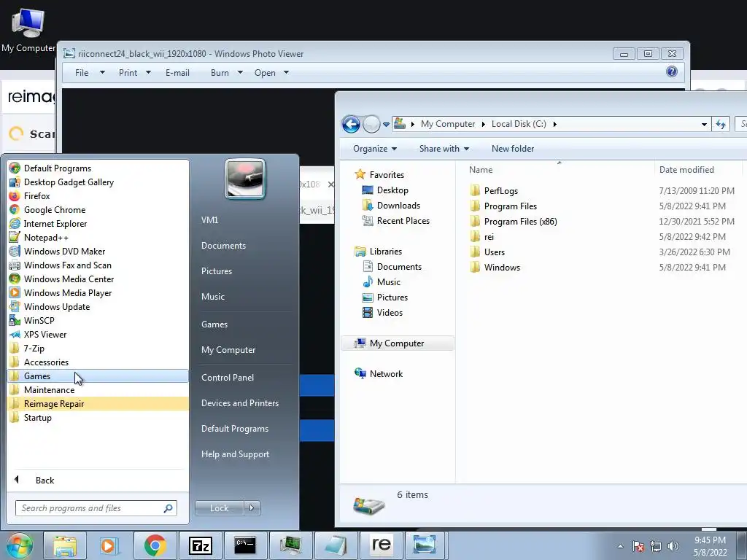The image size is (747, 560).
Task: Open Pictures from the Start menu right pane
Action: (x=216, y=271)
